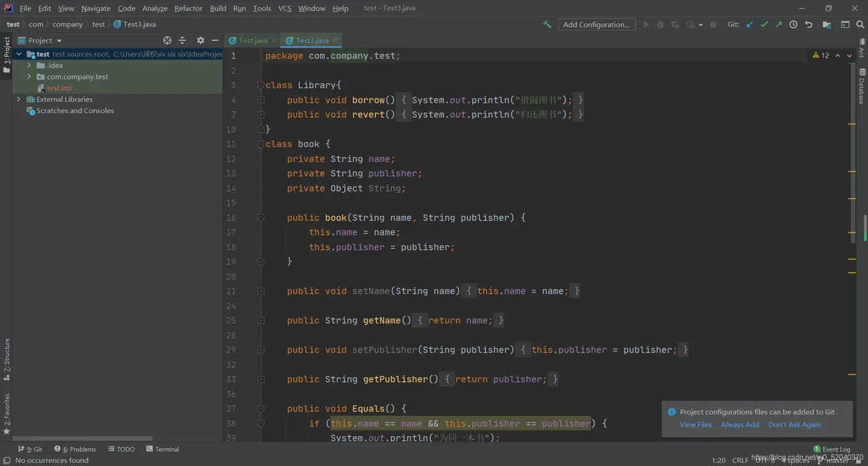Toggle the Event Log window

[831, 449]
